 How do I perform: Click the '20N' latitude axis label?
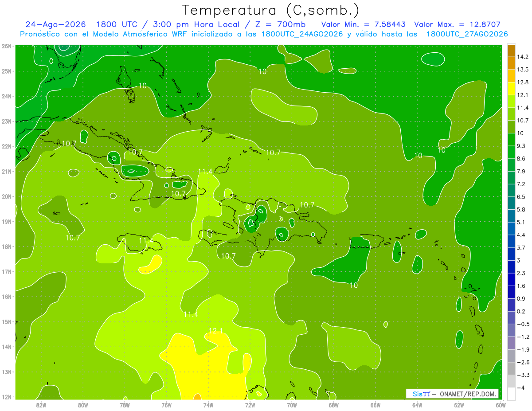pos(7,196)
